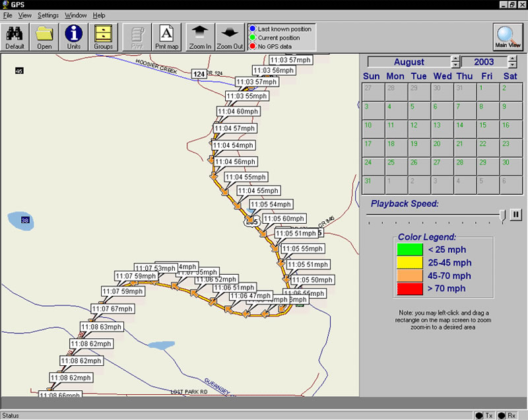Click the Default binoculars toolbar icon
Viewport: 528px width, 420px height.
15,37
